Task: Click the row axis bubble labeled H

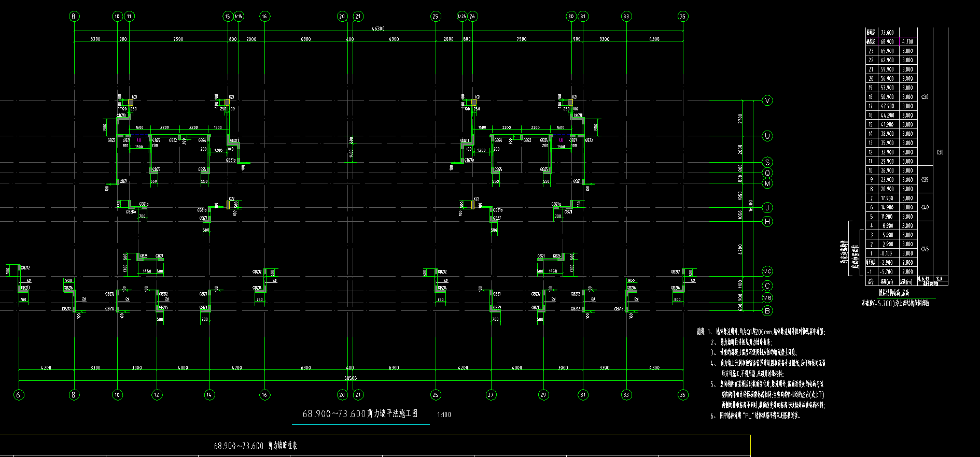Action: pyautogui.click(x=767, y=221)
